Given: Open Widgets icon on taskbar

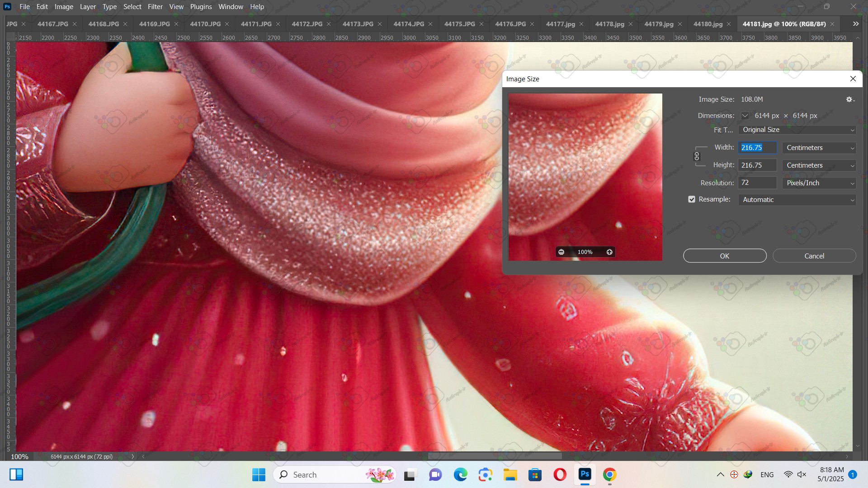Looking at the screenshot, I should [x=16, y=474].
